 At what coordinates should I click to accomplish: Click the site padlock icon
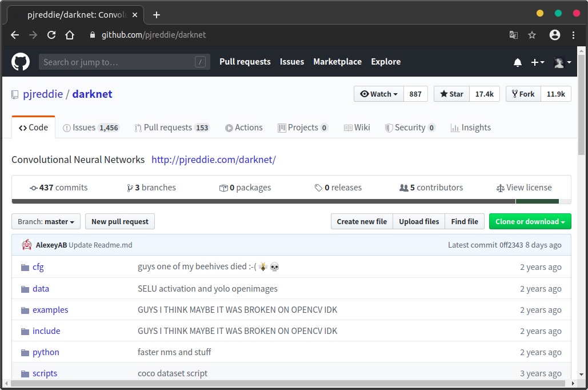pyautogui.click(x=92, y=35)
